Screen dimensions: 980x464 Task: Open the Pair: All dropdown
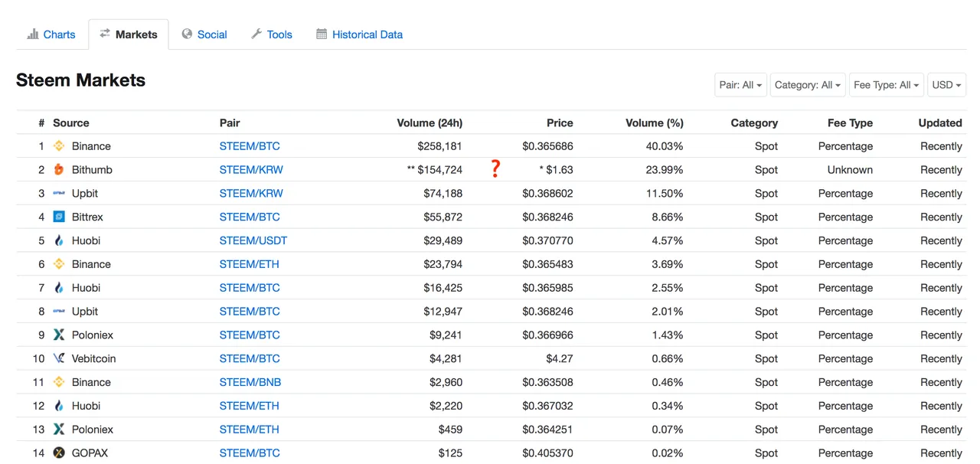(740, 85)
